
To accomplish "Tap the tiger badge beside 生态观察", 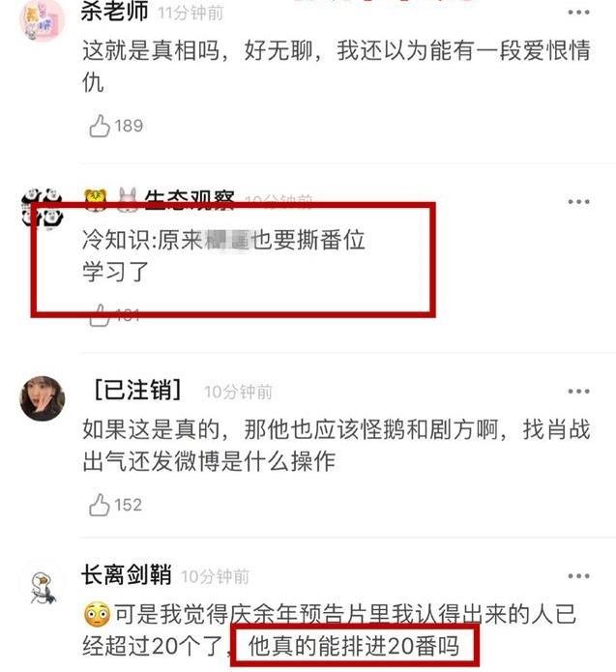I will 96,198.
